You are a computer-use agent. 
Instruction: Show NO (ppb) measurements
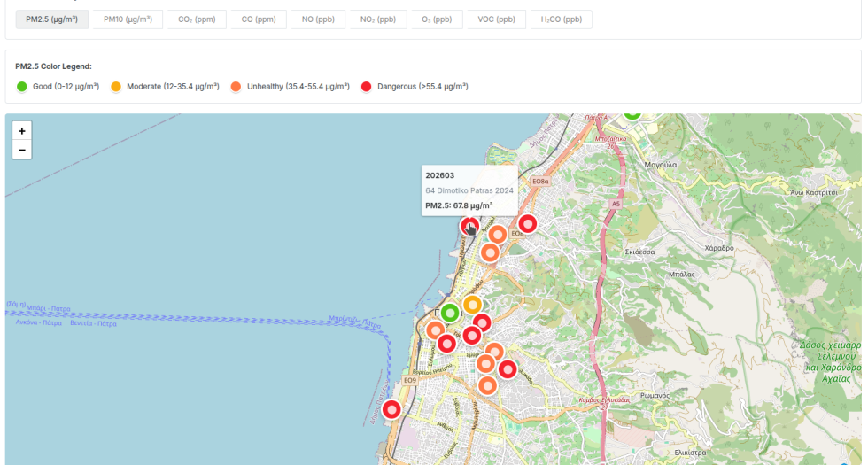tap(318, 19)
